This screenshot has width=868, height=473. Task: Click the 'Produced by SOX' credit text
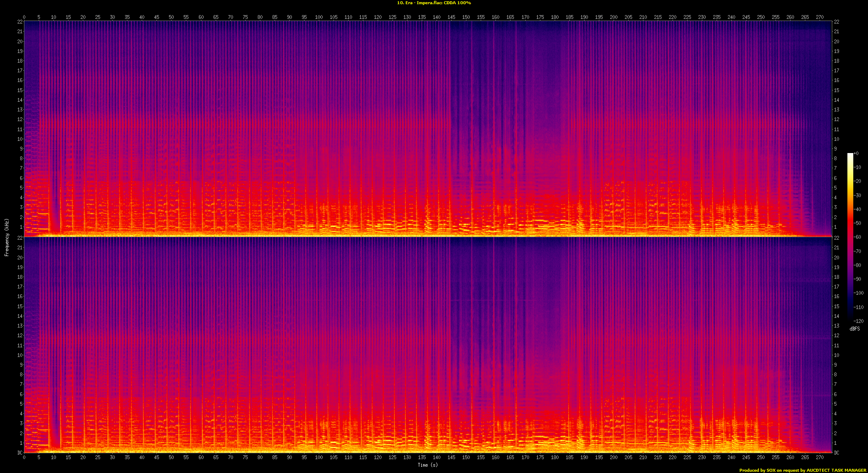[x=757, y=470]
